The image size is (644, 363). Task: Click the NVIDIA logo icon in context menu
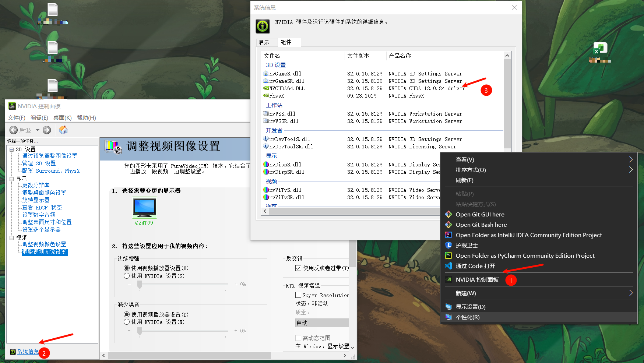tap(448, 279)
